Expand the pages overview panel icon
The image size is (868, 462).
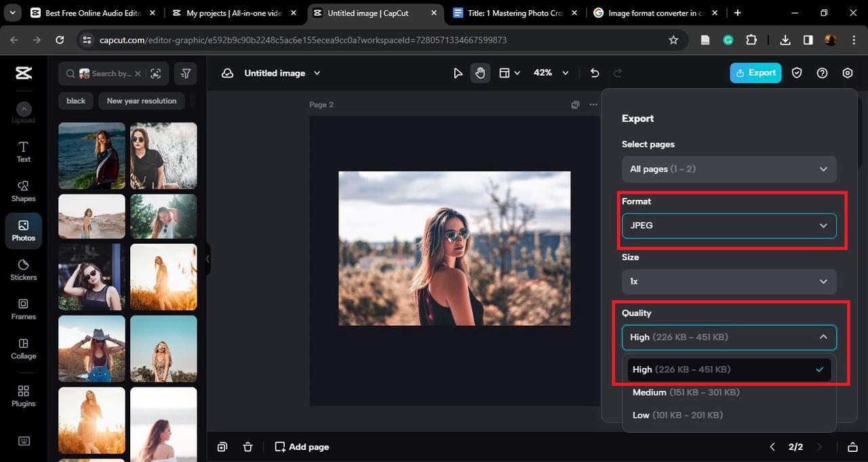pos(853,447)
